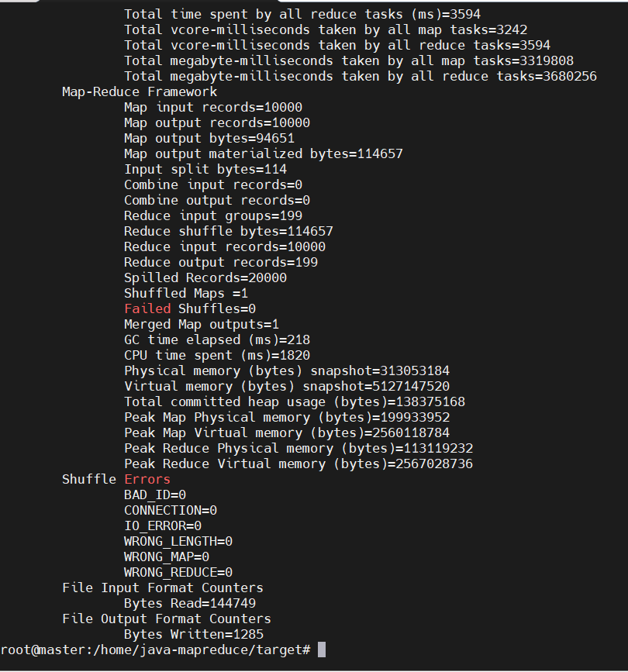Click the red 'Errors' word after Shuffle
Image resolution: width=628 pixels, height=672 pixels.
(147, 479)
